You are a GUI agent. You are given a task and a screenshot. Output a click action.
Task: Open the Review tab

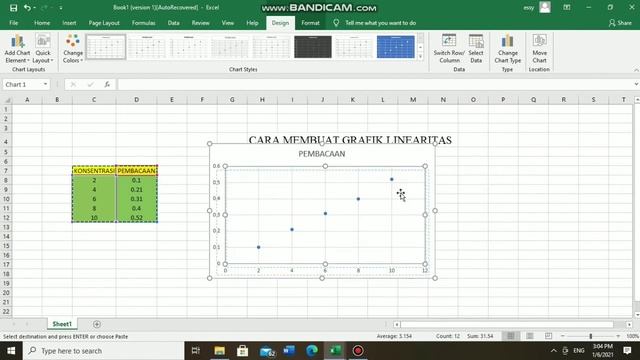tap(200, 23)
